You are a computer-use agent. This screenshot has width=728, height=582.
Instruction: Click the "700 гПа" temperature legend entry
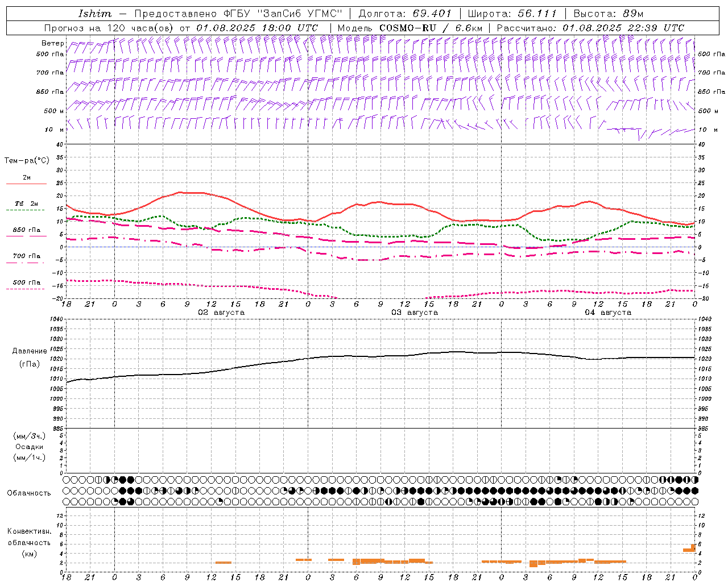coord(27,256)
